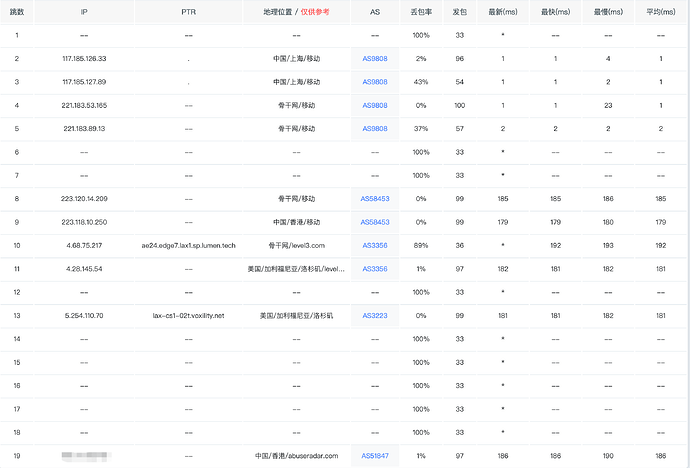Click the 54 packets sent value
The width and height of the screenshot is (690, 468).
point(459,82)
